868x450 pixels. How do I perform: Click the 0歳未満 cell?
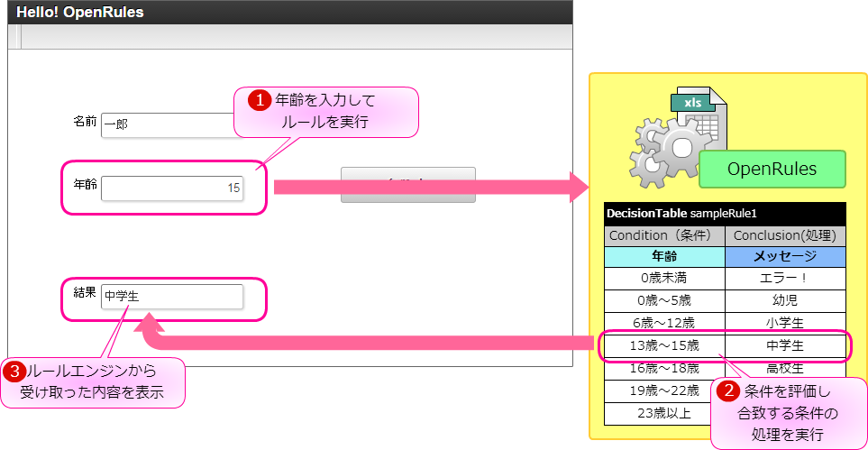[x=665, y=279]
